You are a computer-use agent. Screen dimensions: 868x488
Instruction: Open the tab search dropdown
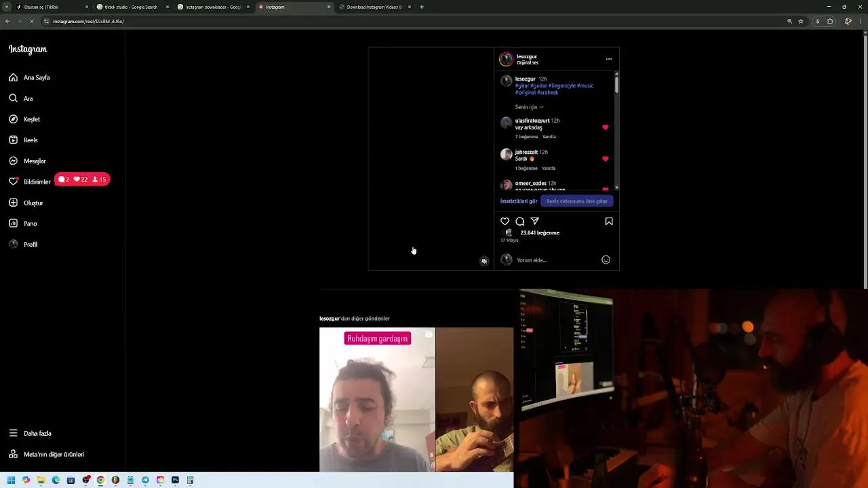pyautogui.click(x=6, y=7)
